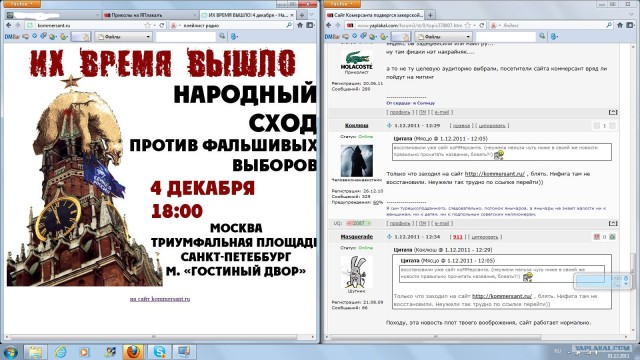
Task: Switch to 'Приколы на ЯПлакалъ' tab
Action: 149,15
